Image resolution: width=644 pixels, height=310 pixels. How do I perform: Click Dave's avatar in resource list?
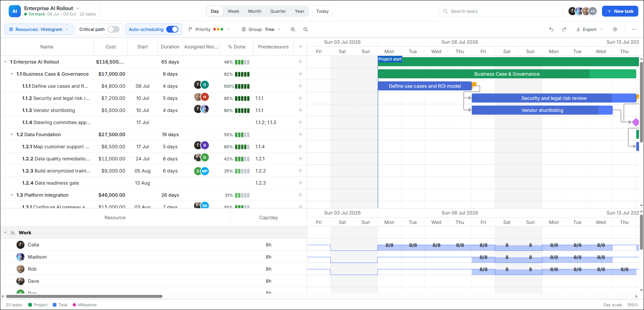click(x=20, y=281)
